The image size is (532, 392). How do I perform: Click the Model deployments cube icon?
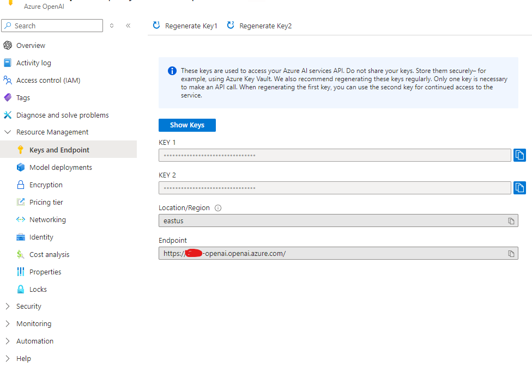(x=21, y=167)
